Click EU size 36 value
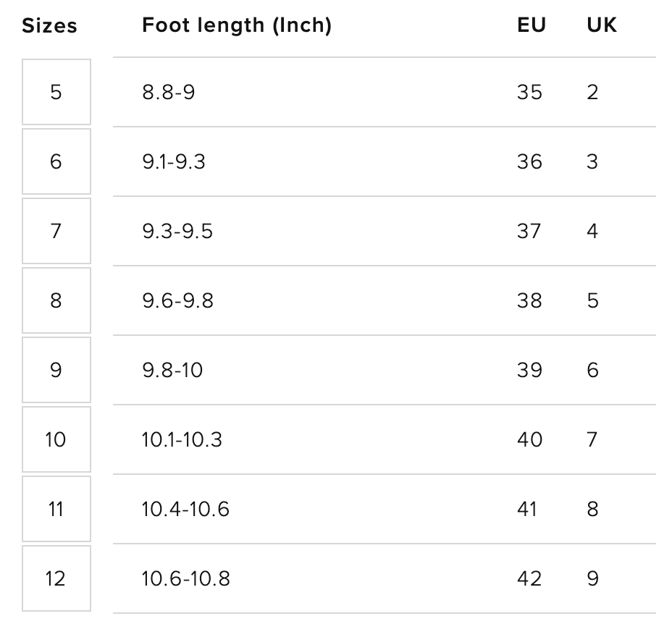The image size is (672, 637). [529, 161]
